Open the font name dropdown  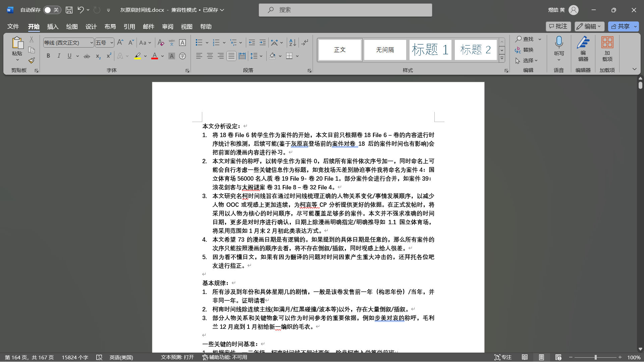pyautogui.click(x=91, y=43)
